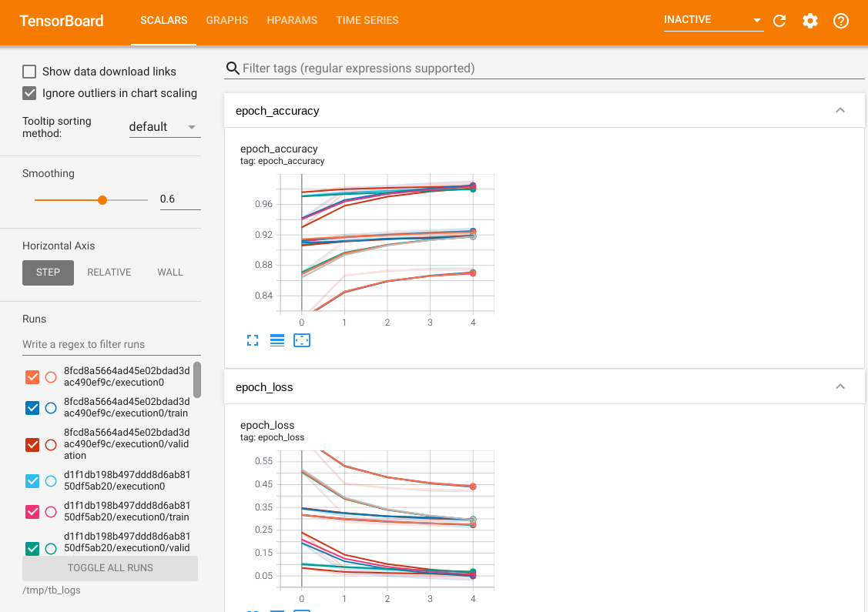Click the Smoothing slider handle

[102, 199]
